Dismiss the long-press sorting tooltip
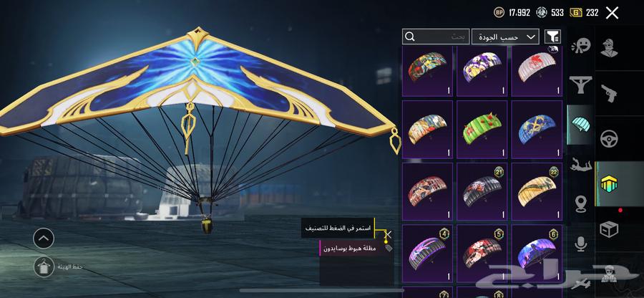The height and width of the screenshot is (298, 644). pos(389,234)
